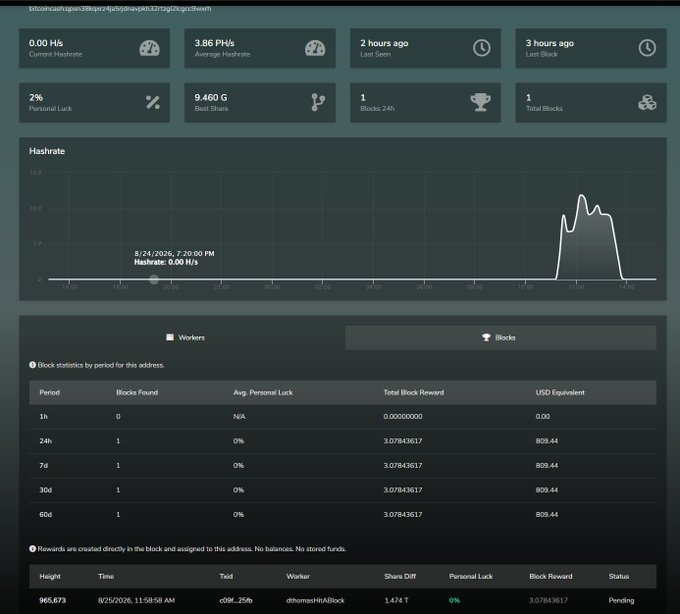Viewport: 680px width, 614px height.
Task: Click the Blocks Found column header
Action: click(x=137, y=392)
